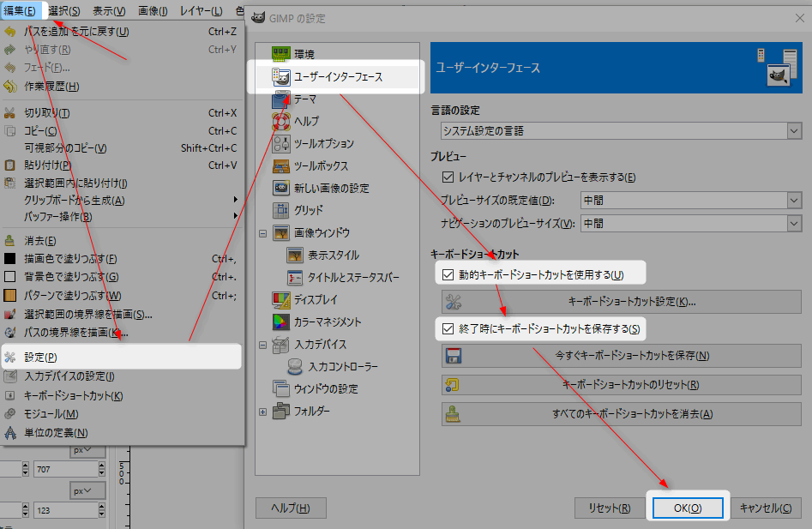The width and height of the screenshot is (812, 529).
Task: Click the compass icon beside 単位の定義
Action: click(9, 432)
